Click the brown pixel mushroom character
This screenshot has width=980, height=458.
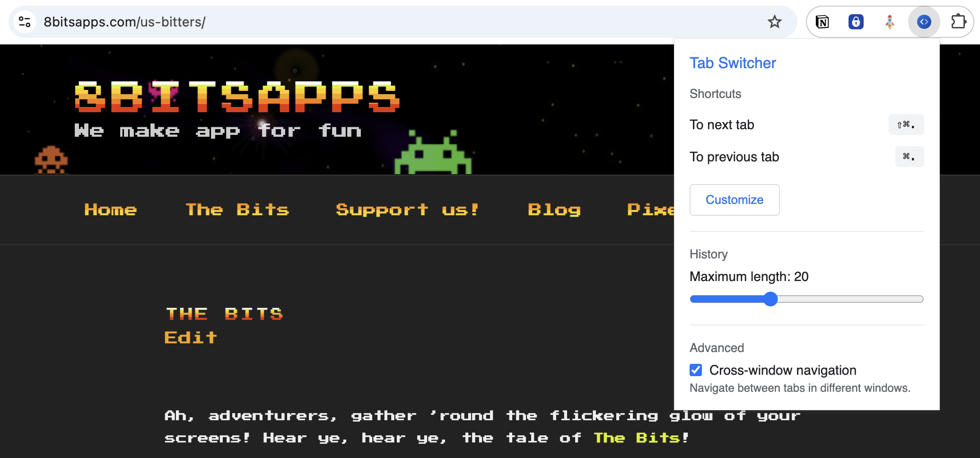click(51, 160)
